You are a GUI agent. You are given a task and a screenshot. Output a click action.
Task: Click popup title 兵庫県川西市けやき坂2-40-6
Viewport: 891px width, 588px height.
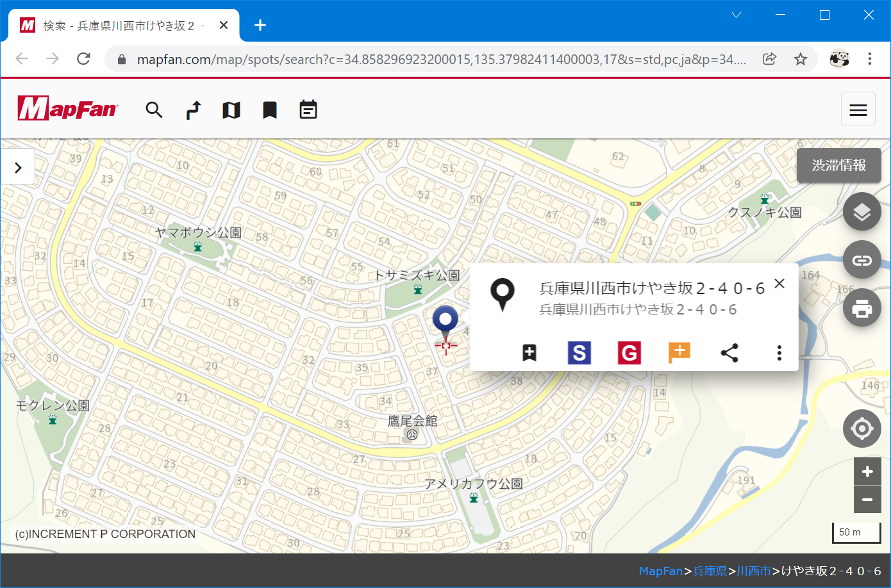[x=652, y=288]
